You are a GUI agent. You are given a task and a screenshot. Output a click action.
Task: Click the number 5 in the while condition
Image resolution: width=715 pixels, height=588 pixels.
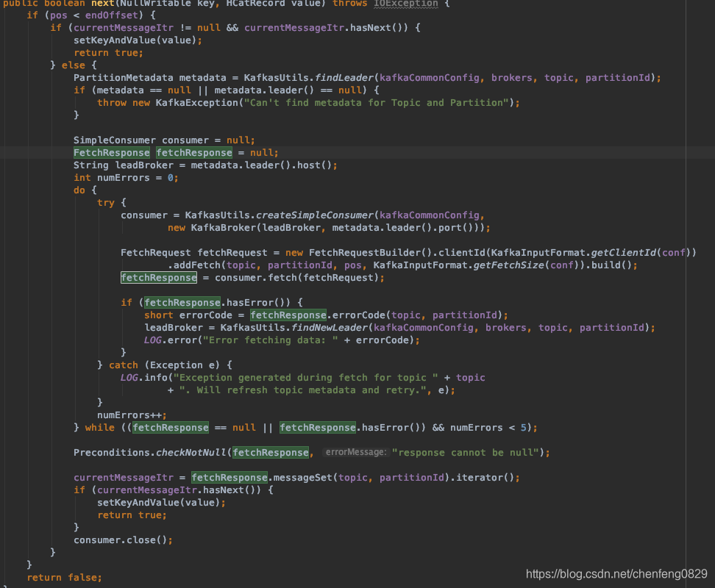(x=523, y=427)
